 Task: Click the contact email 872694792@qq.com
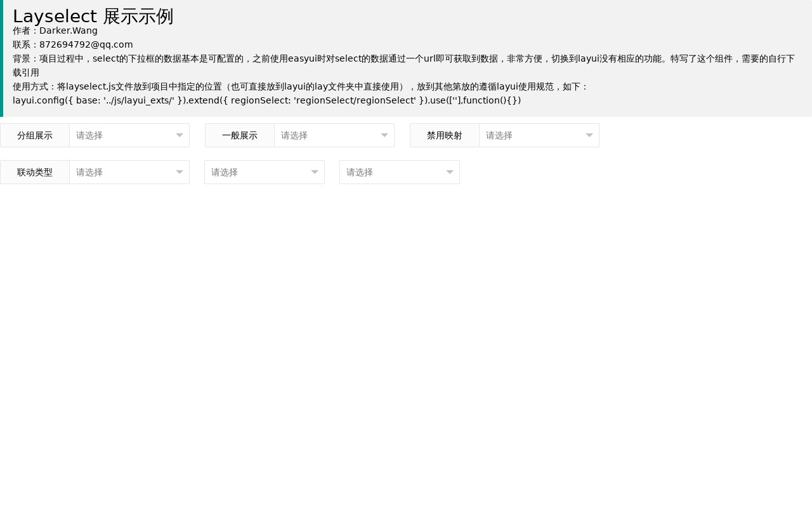point(86,44)
